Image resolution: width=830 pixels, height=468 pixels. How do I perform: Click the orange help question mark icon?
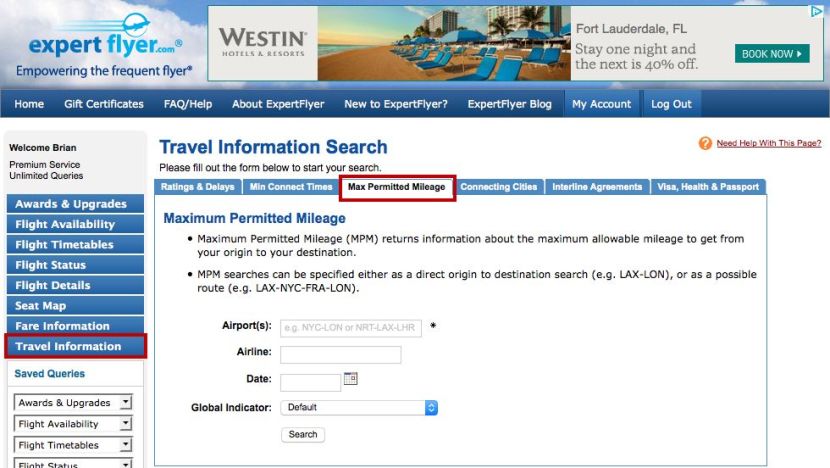click(706, 144)
